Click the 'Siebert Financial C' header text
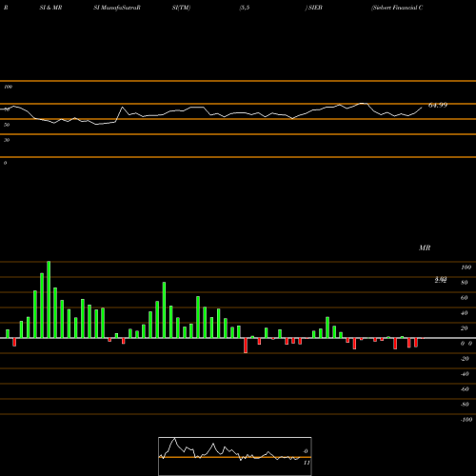Viewport: 476px width, 476px height. [397, 8]
